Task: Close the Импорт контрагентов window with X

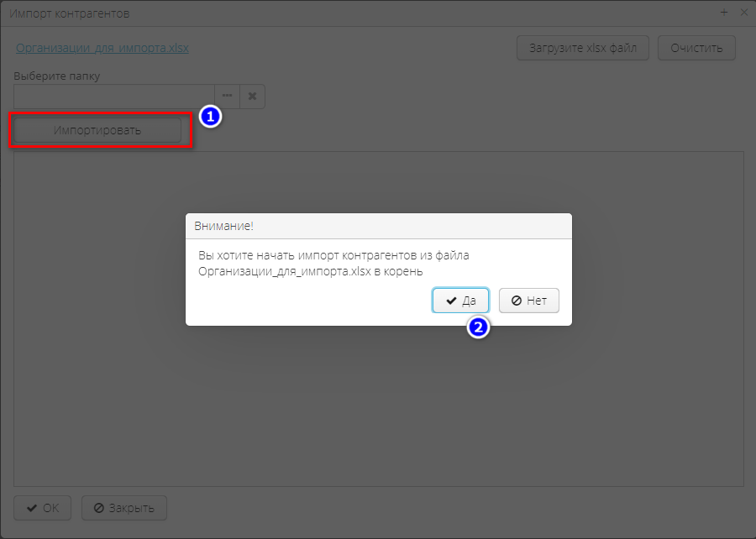Action: [x=743, y=13]
